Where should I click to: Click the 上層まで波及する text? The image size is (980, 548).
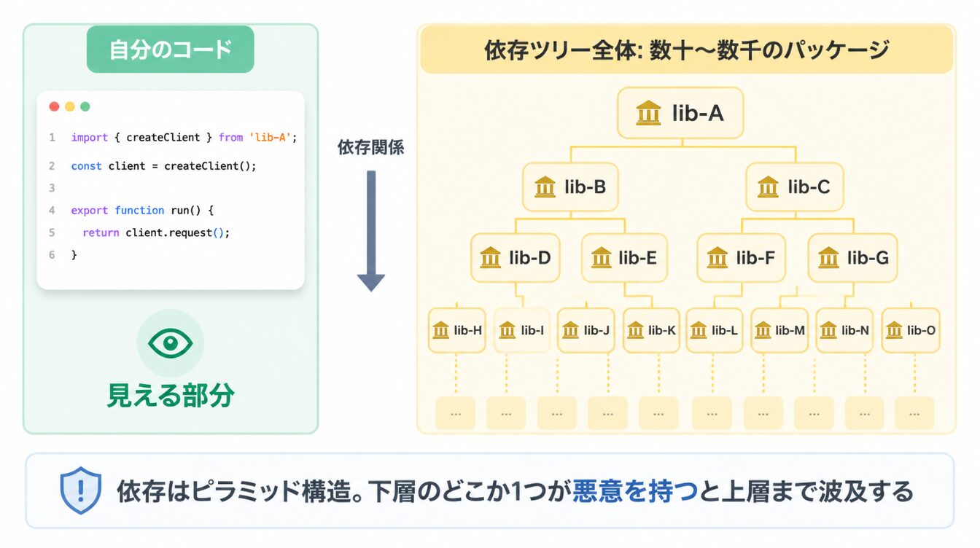point(817,491)
